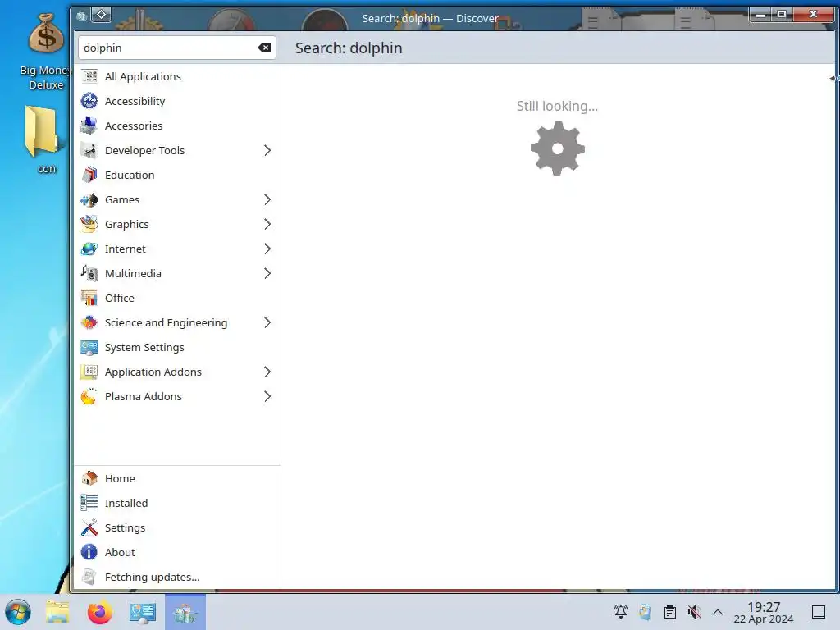Click the About info icon

point(89,552)
